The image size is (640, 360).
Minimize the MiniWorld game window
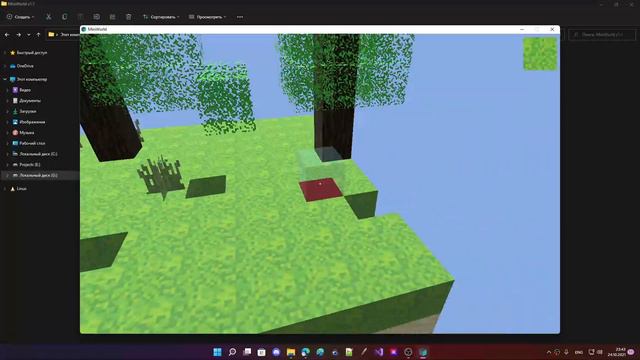[x=522, y=29]
